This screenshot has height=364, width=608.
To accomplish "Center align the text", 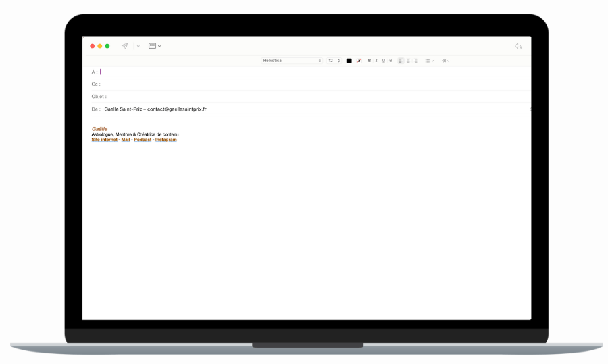I will [408, 61].
